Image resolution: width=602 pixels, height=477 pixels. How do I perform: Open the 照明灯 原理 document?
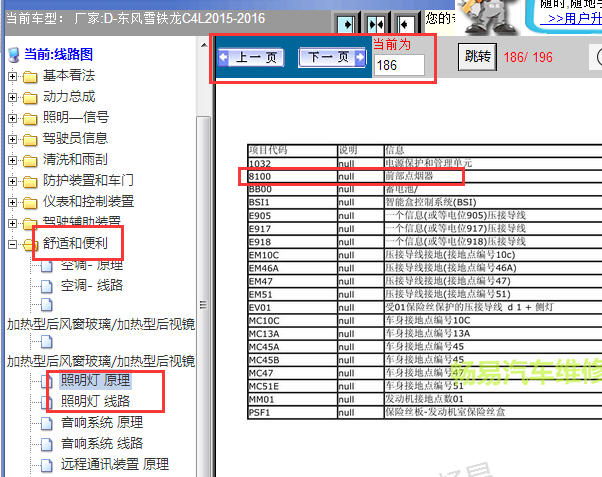pos(96,380)
